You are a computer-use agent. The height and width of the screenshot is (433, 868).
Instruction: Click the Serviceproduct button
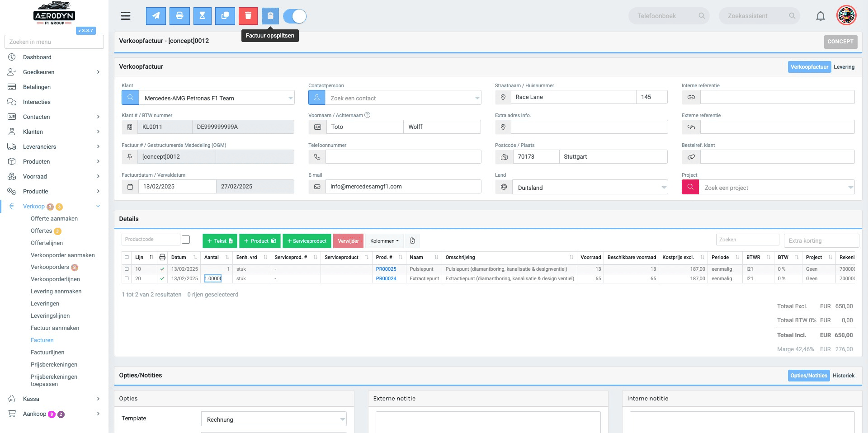307,241
